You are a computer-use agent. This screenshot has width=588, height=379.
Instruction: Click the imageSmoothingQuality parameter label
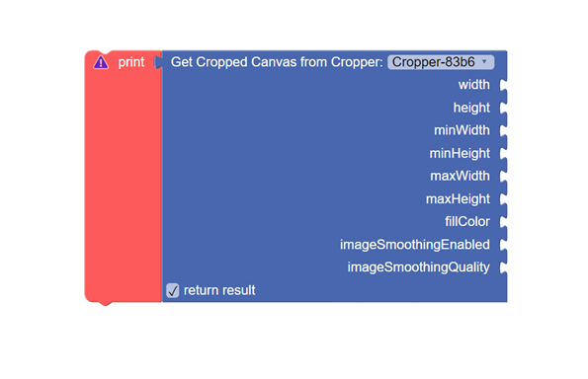[418, 267]
